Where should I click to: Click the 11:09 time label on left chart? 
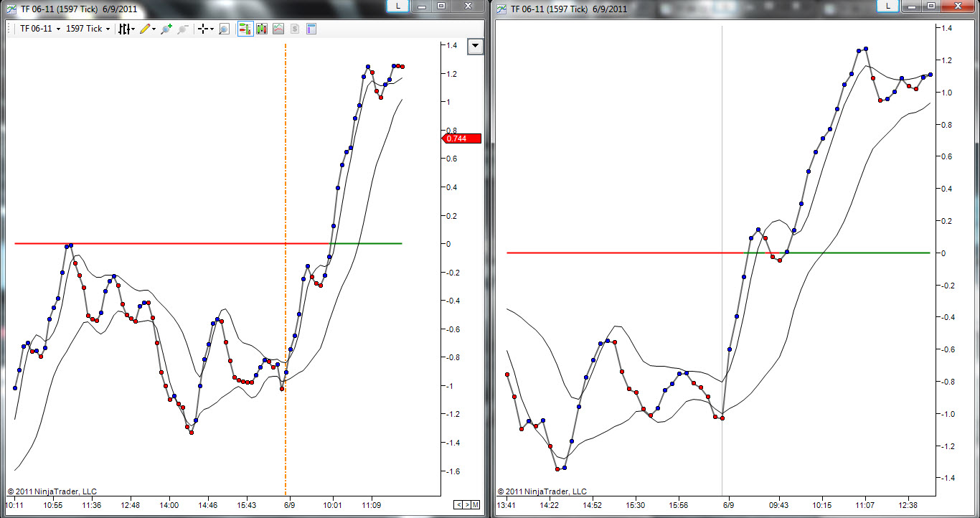coord(372,505)
